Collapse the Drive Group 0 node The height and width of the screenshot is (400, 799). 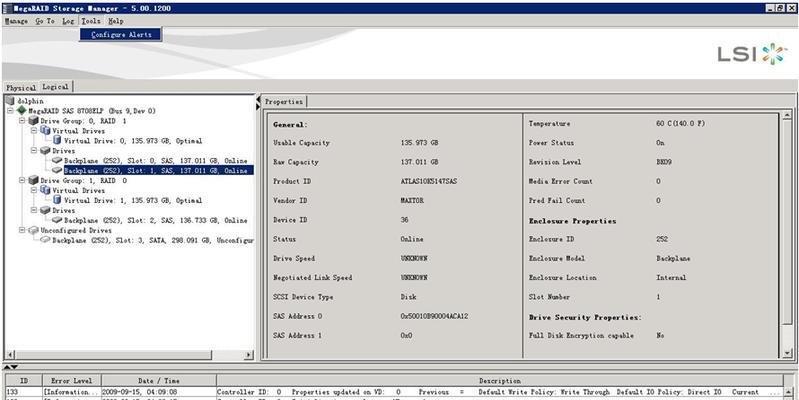point(22,121)
